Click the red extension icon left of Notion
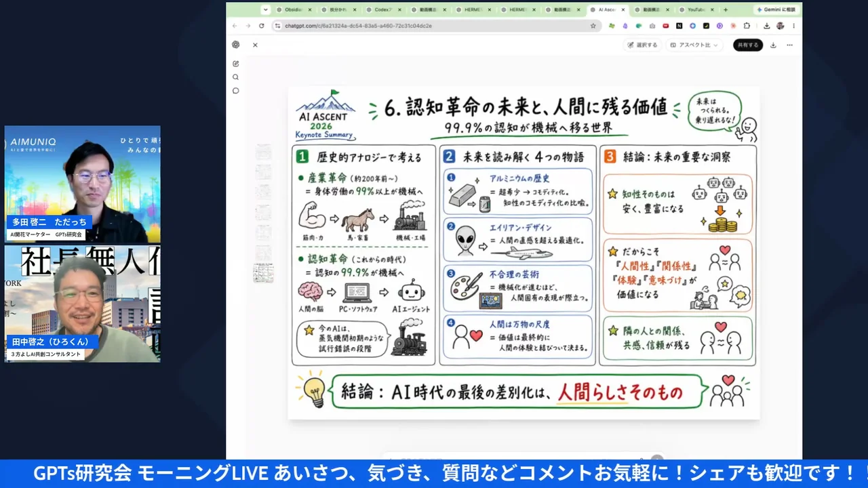868x488 pixels. pyautogui.click(x=666, y=26)
